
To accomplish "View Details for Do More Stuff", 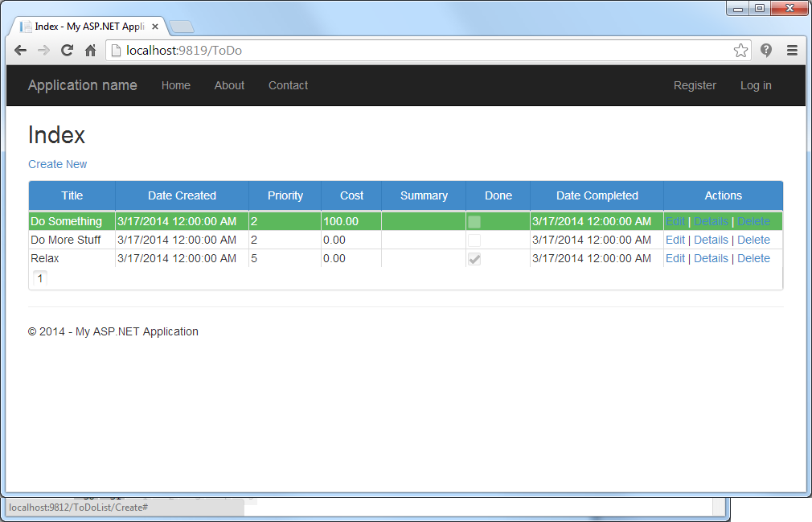I will click(711, 240).
